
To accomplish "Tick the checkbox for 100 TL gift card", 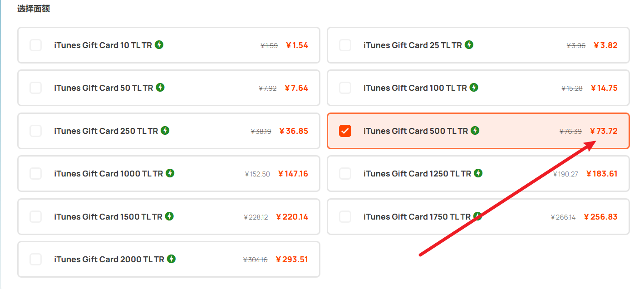I will [345, 88].
